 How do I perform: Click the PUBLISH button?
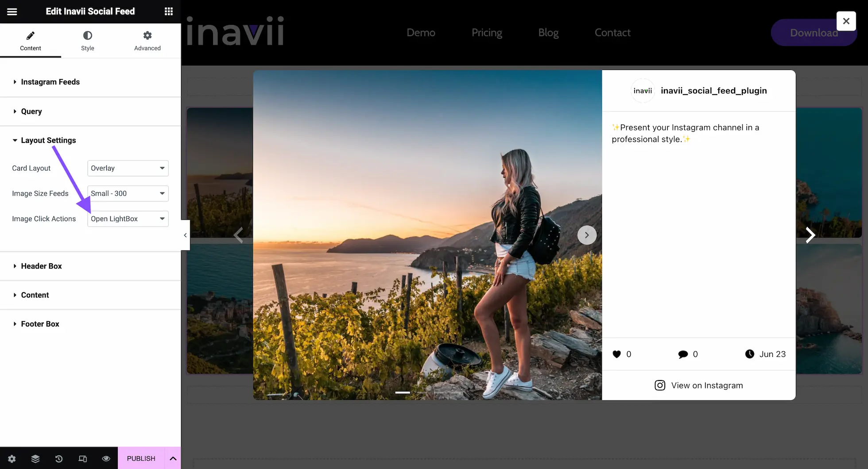141,458
